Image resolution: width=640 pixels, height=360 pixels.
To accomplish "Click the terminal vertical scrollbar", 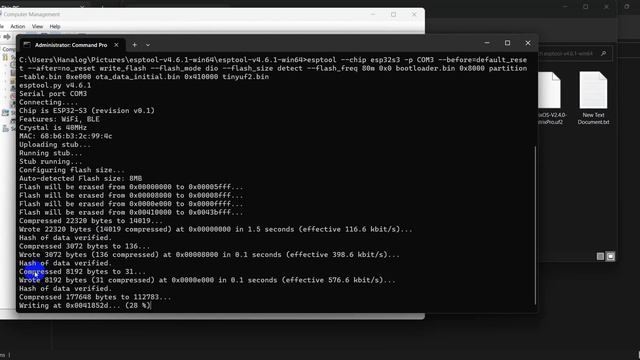I will tap(535, 225).
